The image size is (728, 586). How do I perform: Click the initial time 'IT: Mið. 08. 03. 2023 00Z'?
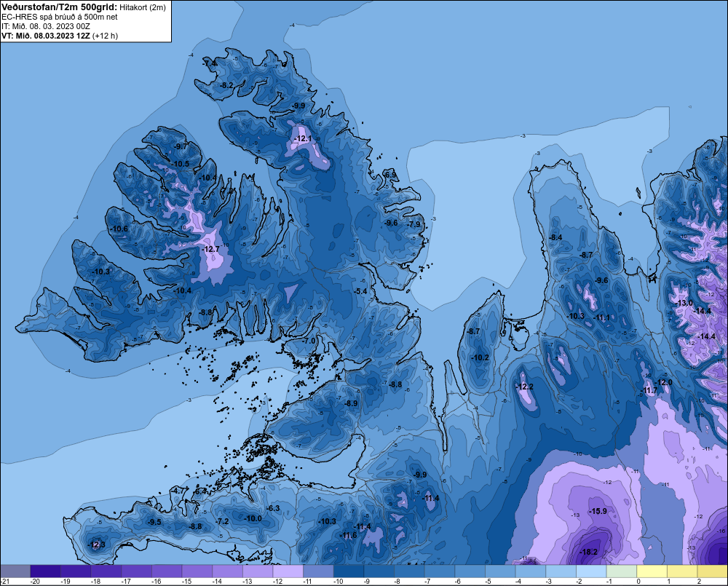(x=45, y=26)
